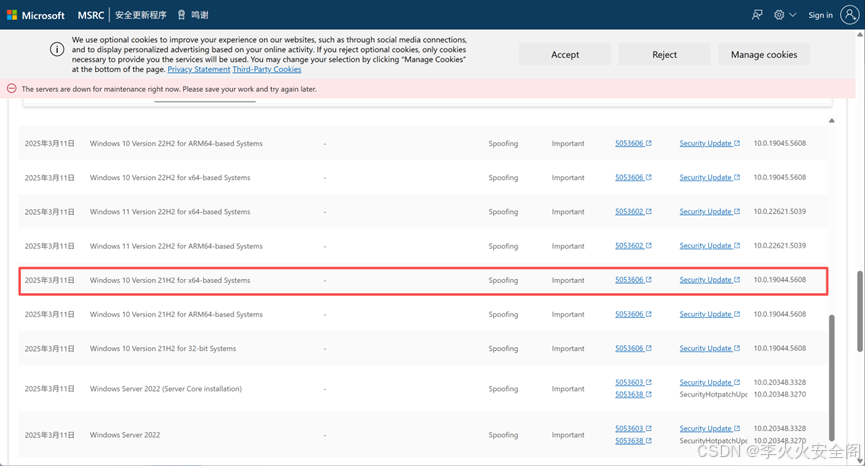Click the inner table scrollbar thumb
Screen dimensions: 865x466
coord(831,378)
